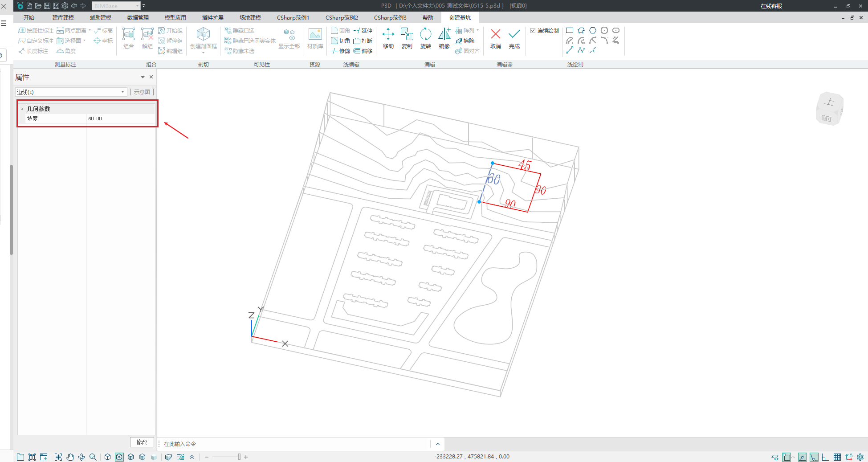Toggle the grid display in status bar
The height and width of the screenshot is (462, 868).
[x=837, y=457]
